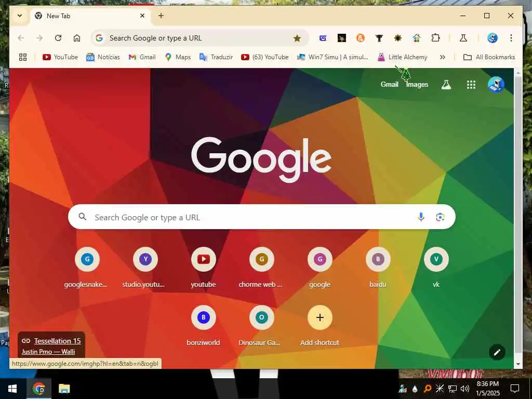
Task: Open the Chrome profile avatar in toolbar
Action: tap(493, 38)
